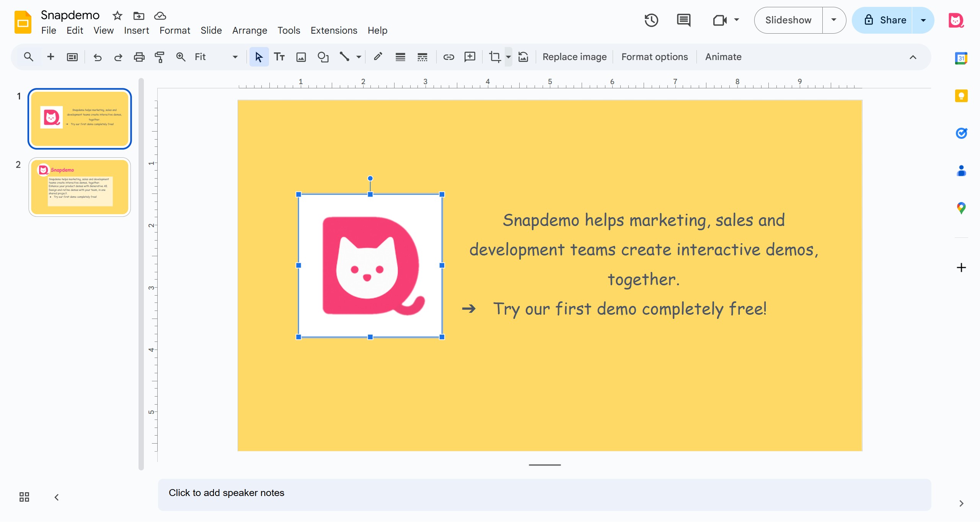
Task: Open the Extensions menu
Action: (334, 30)
